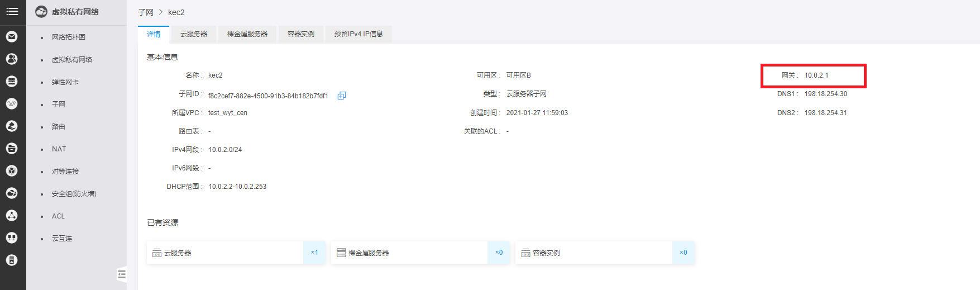Click the cube icon in the dark sidebar
Image resolution: width=980 pixels, height=290 pixels.
point(12,171)
